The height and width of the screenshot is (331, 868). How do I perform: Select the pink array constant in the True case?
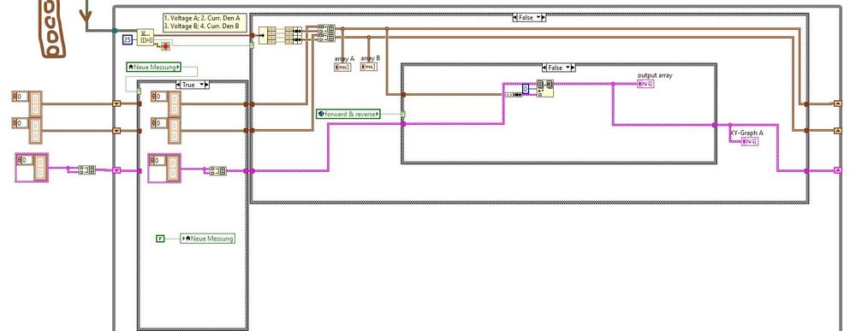tap(164, 168)
